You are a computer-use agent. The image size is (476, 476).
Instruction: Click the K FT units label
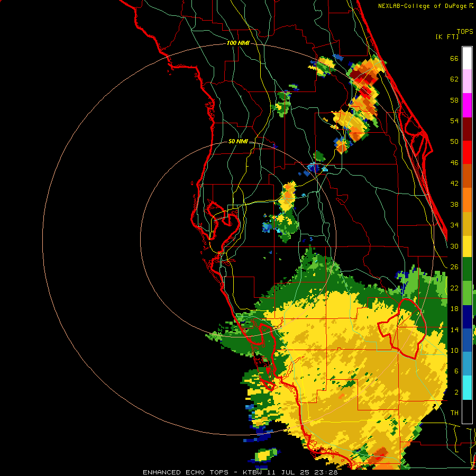pos(447,36)
